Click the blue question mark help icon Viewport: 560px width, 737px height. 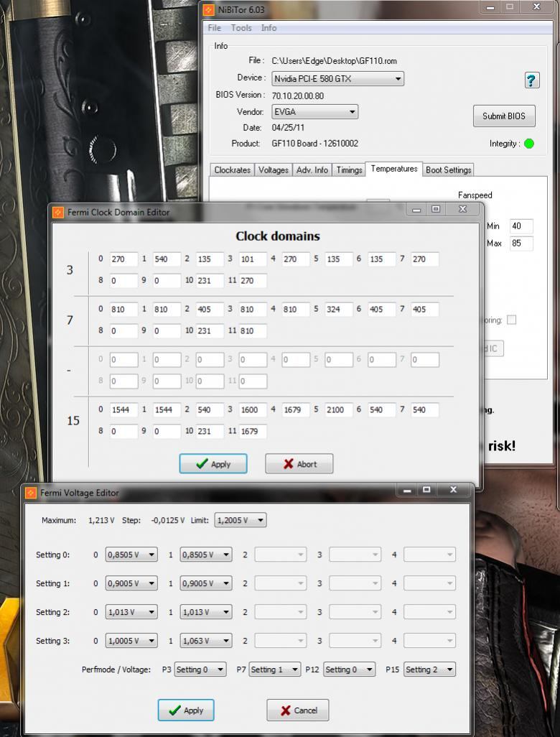pyautogui.click(x=532, y=80)
